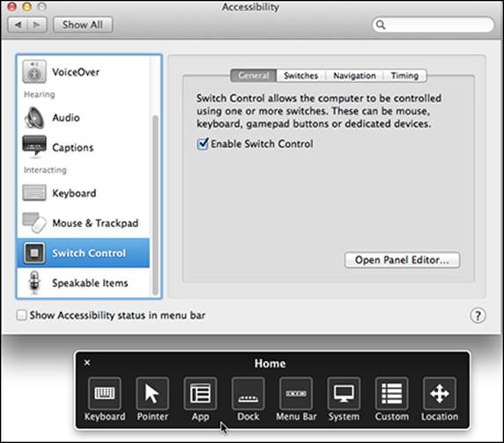
Task: Enable Show Accessibility status in menu bar
Action: (x=21, y=315)
